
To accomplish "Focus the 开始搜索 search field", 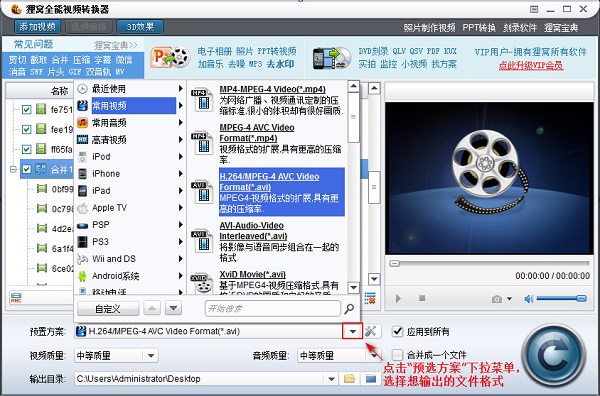I will tap(273, 308).
